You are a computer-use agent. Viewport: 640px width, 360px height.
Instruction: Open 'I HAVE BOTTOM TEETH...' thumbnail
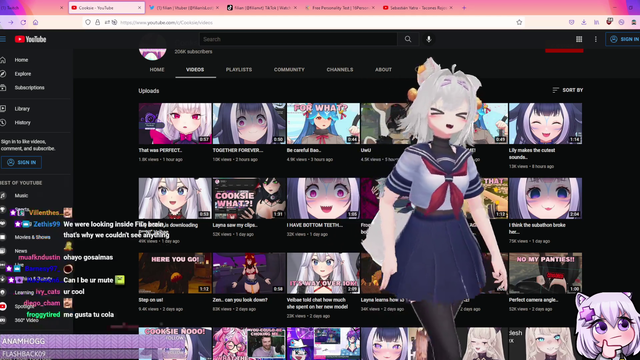323,198
